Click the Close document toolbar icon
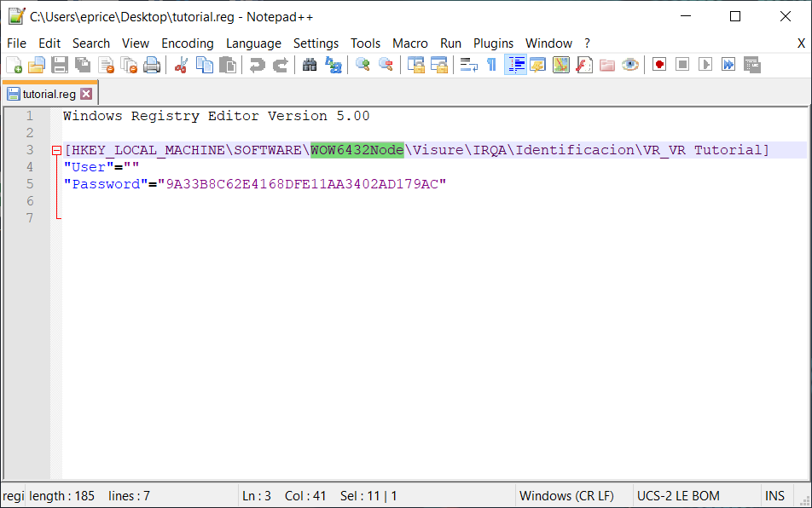Viewport: 812px width, 508px height. coord(106,65)
